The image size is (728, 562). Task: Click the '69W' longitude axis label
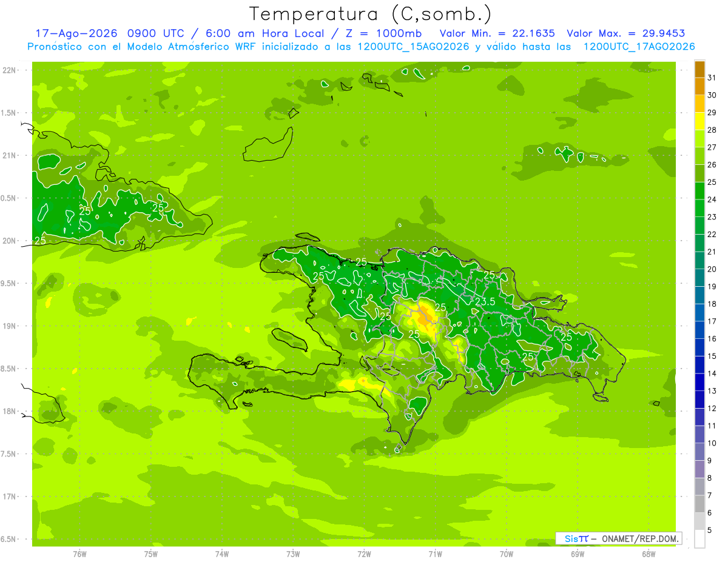(578, 554)
